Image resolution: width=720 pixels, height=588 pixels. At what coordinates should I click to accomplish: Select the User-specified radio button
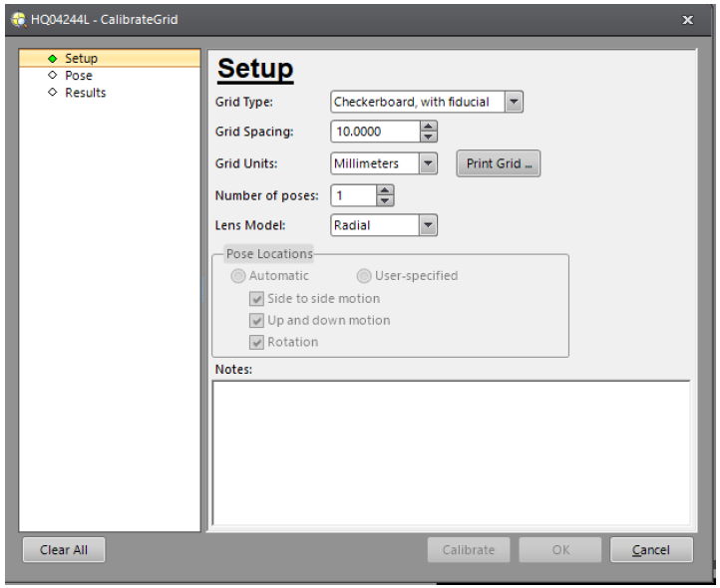click(x=364, y=276)
